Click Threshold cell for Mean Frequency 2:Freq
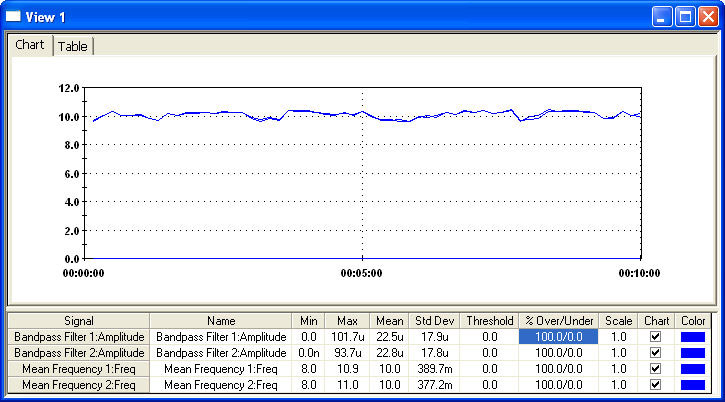Image resolution: width=725 pixels, height=402 pixels. [x=490, y=385]
